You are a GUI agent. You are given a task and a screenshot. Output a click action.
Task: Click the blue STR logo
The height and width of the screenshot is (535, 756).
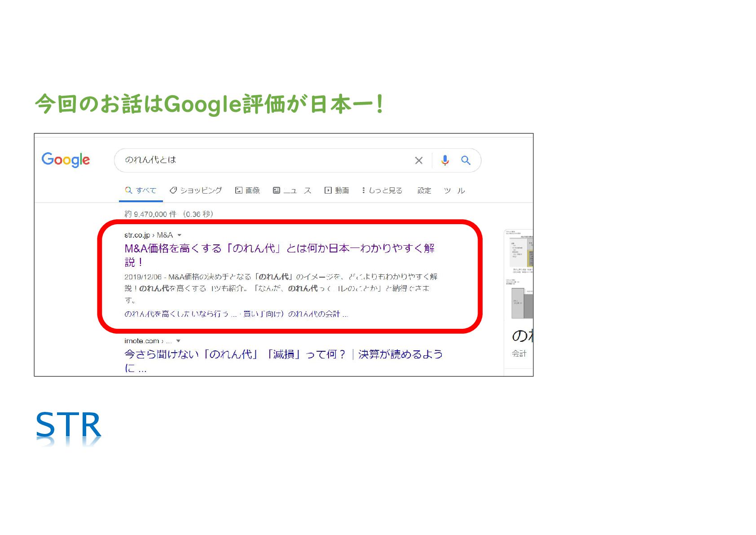68,424
